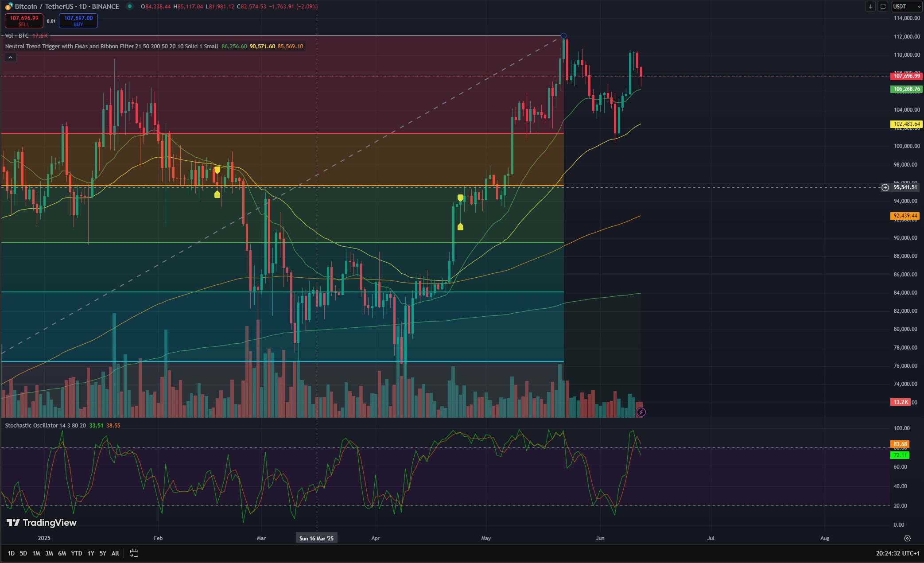This screenshot has width=924, height=563.
Task: Select the YTD time range
Action: 77,553
